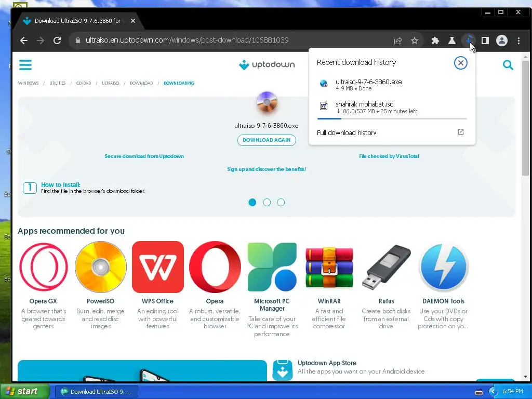Expand hidden tray icons arrow
This screenshot has height=399, width=532.
[x=493, y=392]
